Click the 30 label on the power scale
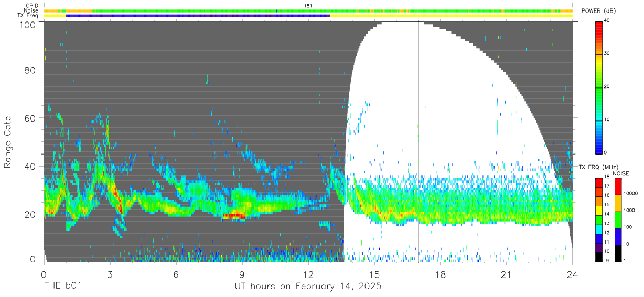 click(607, 53)
